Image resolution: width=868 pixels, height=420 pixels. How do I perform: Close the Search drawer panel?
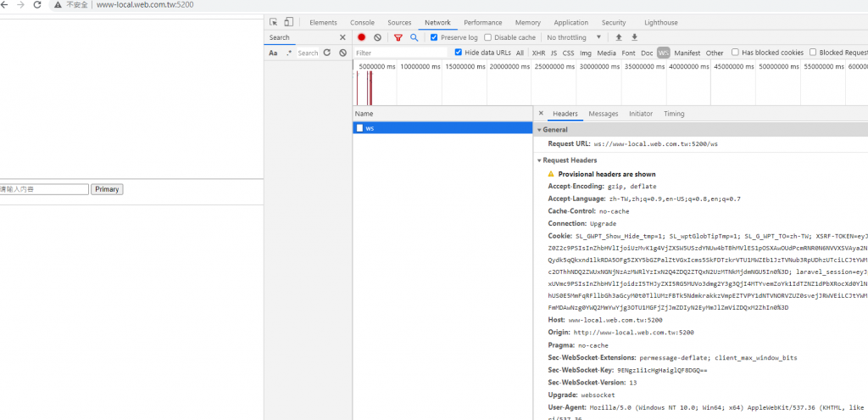tap(342, 37)
